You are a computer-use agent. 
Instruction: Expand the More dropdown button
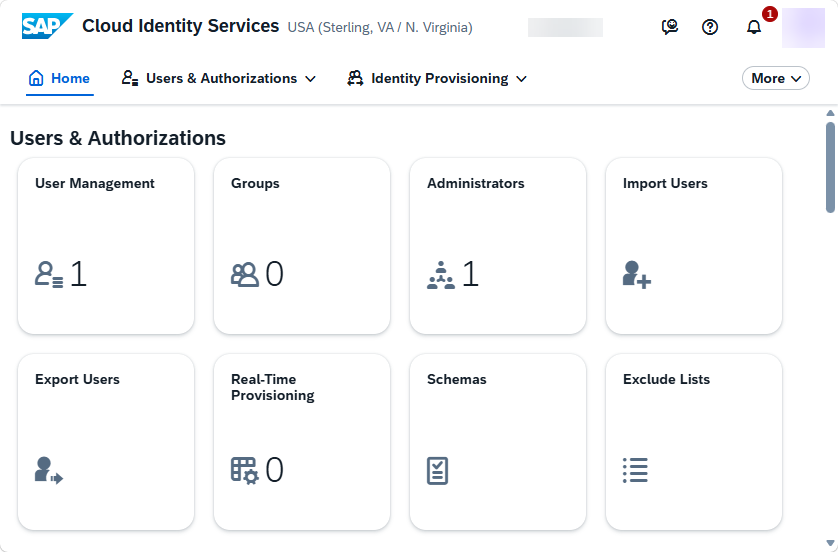pyautogui.click(x=775, y=79)
